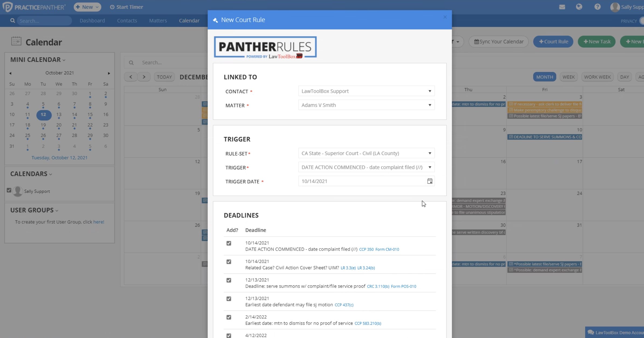Uncheck the Sally Support calendar

9,190
